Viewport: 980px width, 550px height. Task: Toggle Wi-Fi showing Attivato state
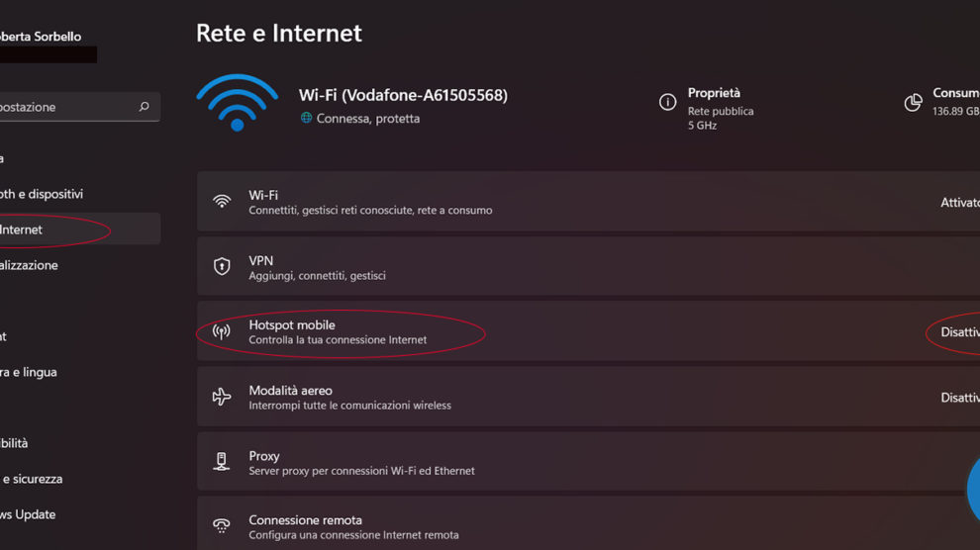coord(958,202)
